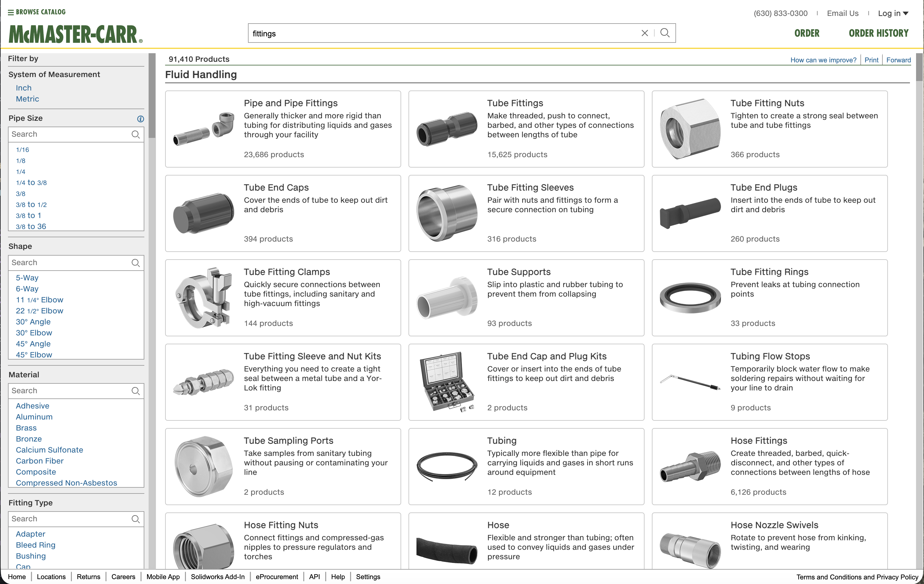Select Inch system of measurement
The width and height of the screenshot is (924, 584).
click(x=24, y=87)
